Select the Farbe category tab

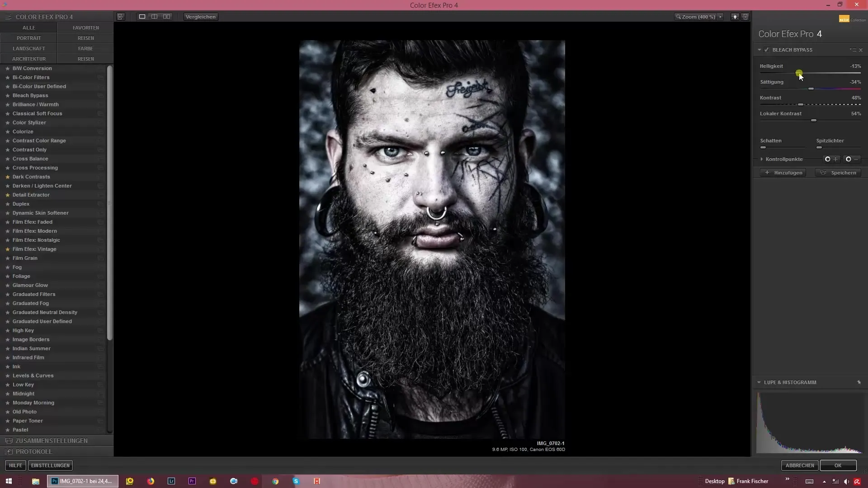coord(85,48)
